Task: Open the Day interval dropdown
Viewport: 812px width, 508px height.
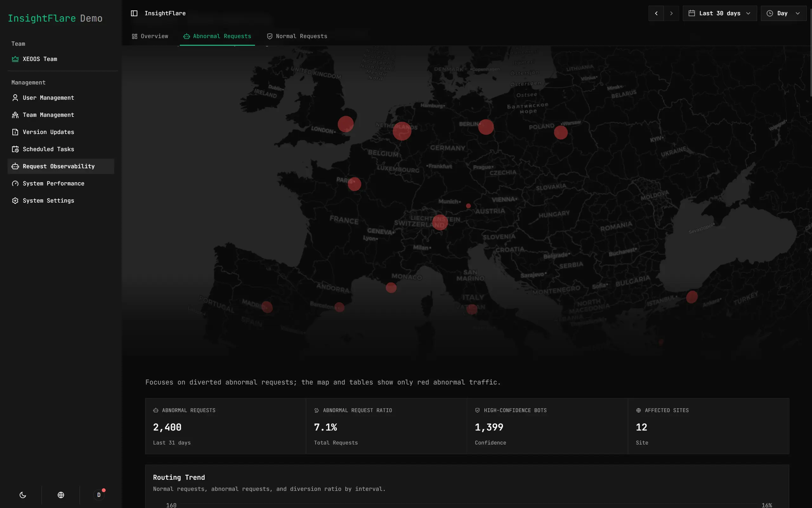Action: pyautogui.click(x=783, y=13)
